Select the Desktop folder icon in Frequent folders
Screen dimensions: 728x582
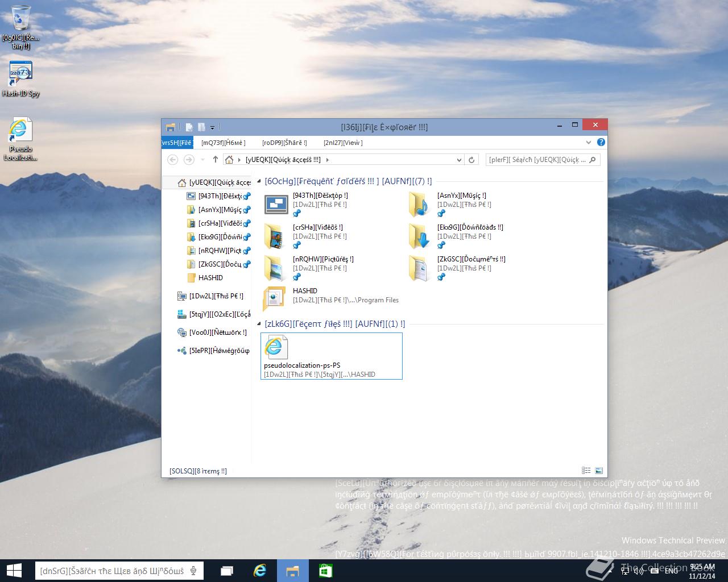click(276, 205)
